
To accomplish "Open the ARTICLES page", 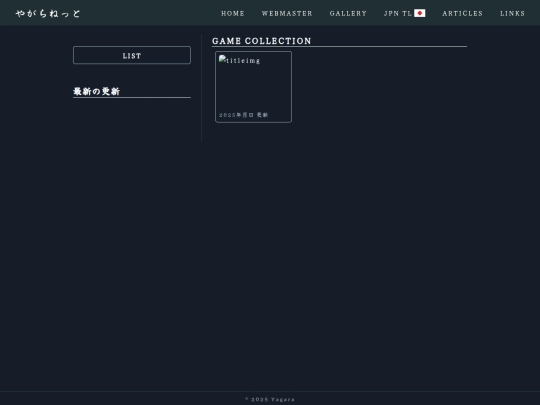I will point(463,13).
